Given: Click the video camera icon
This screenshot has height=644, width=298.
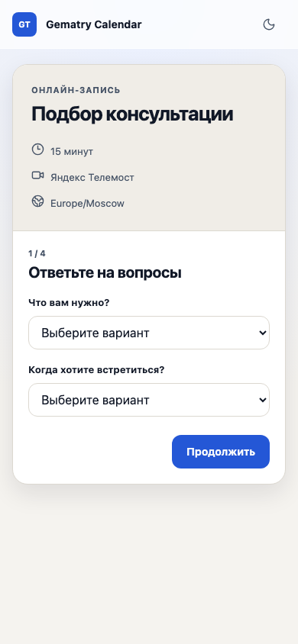Looking at the screenshot, I should 37,175.
